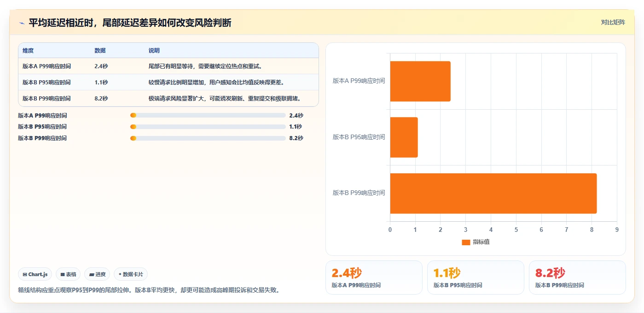This screenshot has width=644, height=313.
Task: Click the progress label 版本B P95响应时间
Action: [42, 127]
